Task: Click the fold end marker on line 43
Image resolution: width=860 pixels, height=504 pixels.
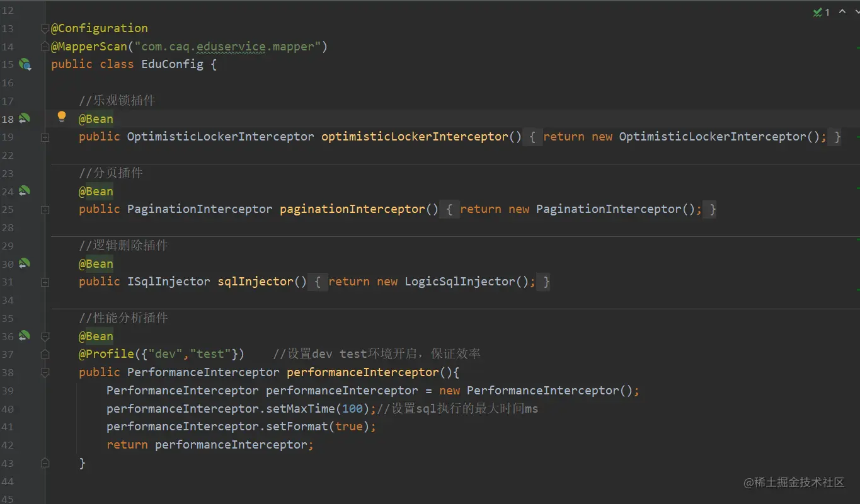Action: pos(45,463)
